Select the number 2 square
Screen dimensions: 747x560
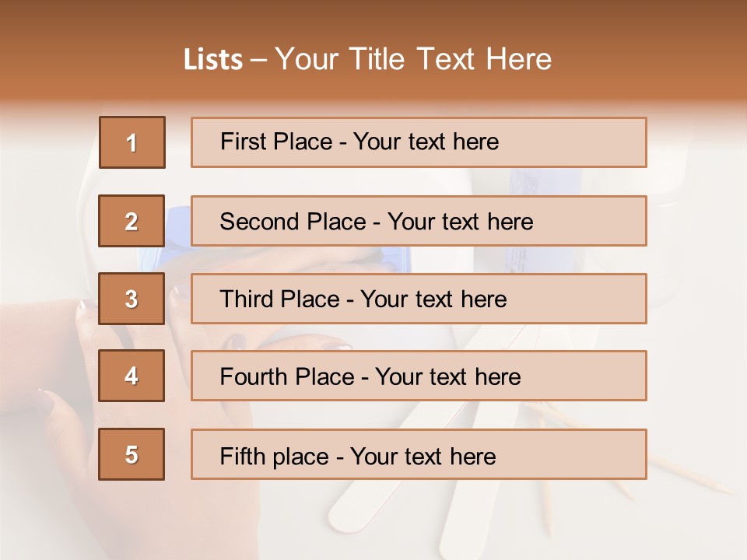coord(132,221)
